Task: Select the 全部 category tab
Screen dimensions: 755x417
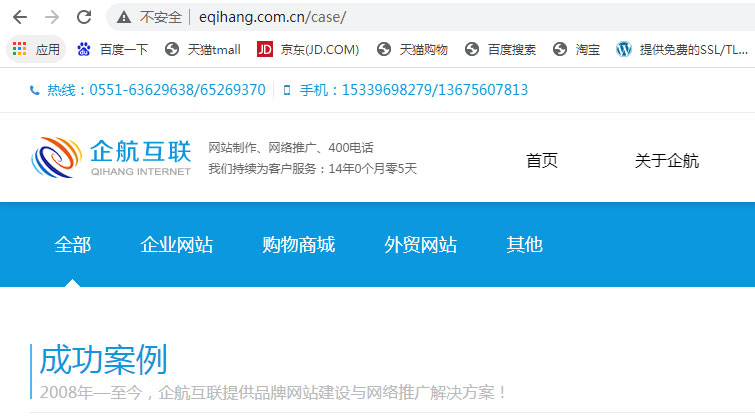Action: pos(72,245)
